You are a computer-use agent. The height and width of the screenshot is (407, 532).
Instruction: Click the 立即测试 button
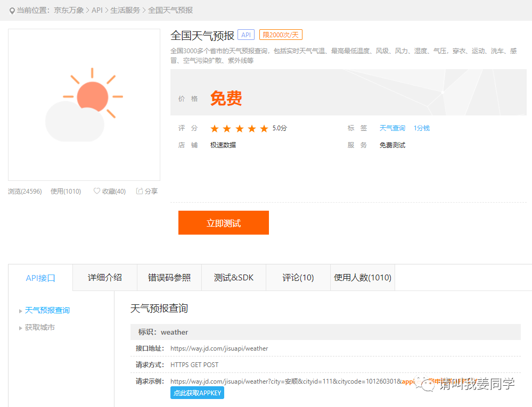[224, 222]
